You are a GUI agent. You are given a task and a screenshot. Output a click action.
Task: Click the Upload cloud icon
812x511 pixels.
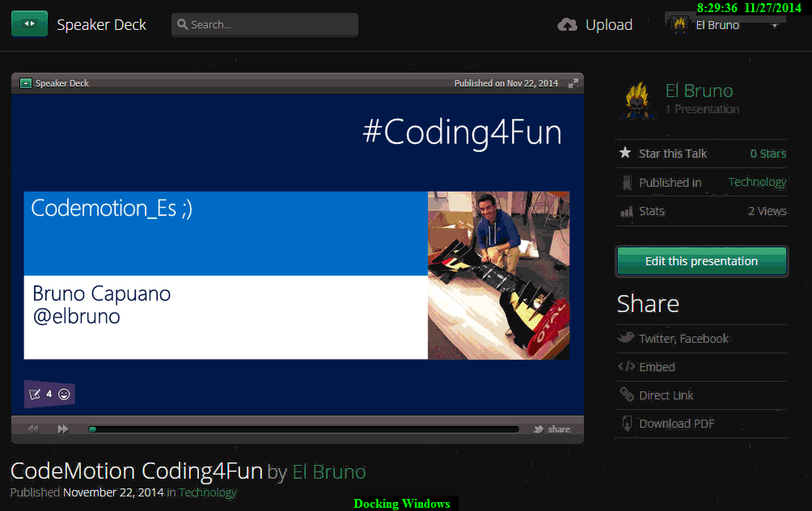click(568, 25)
